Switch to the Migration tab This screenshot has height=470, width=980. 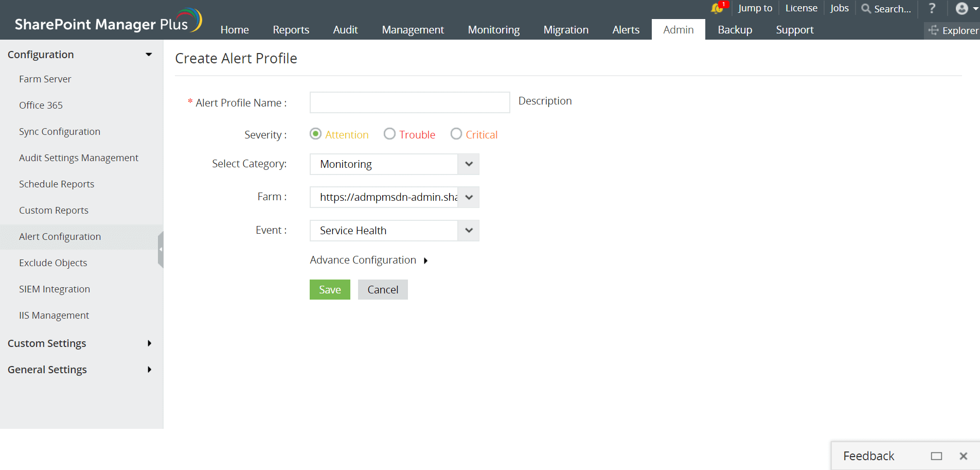click(x=566, y=30)
